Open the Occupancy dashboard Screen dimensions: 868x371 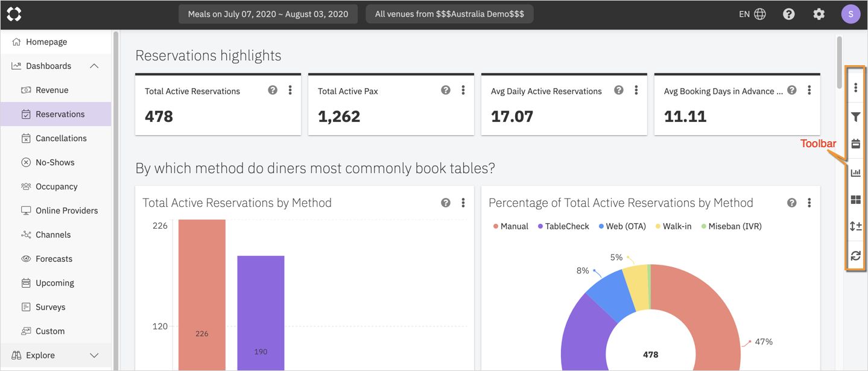(55, 186)
